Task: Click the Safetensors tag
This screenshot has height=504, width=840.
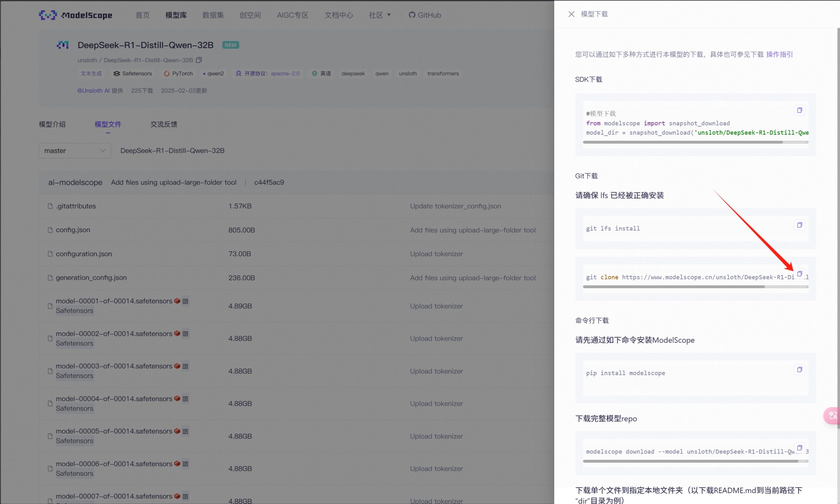Action: [133, 73]
